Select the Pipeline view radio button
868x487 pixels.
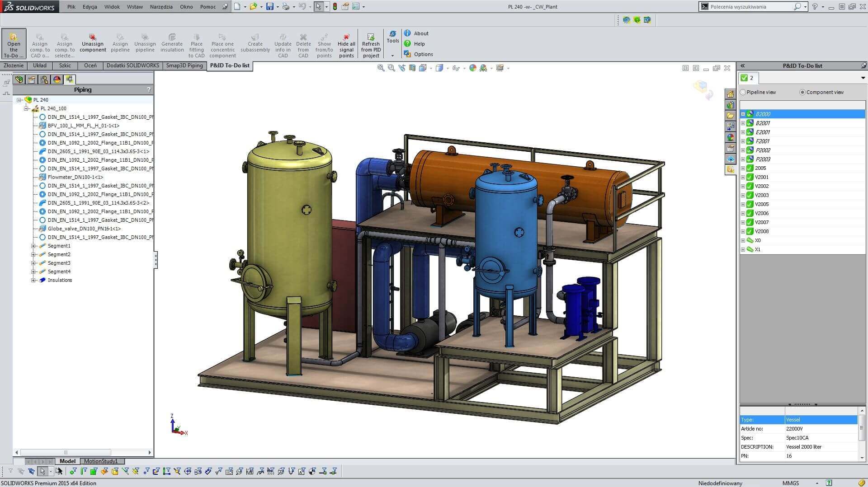(743, 92)
